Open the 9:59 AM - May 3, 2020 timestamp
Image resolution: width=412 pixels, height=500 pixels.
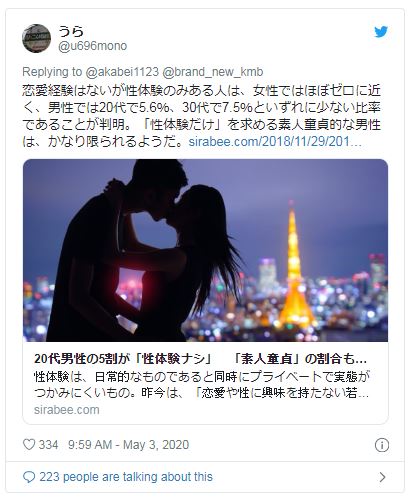(x=129, y=445)
